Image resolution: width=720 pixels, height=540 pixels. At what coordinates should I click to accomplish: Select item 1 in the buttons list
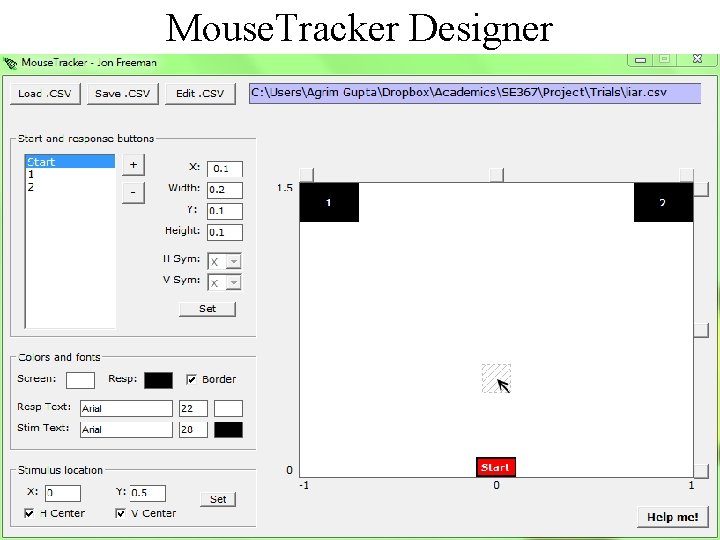(x=70, y=174)
